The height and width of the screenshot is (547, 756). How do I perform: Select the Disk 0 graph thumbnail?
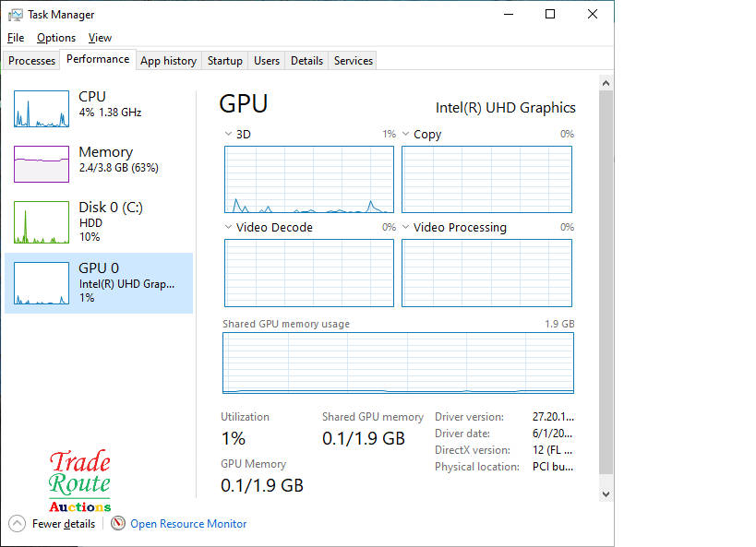42,222
